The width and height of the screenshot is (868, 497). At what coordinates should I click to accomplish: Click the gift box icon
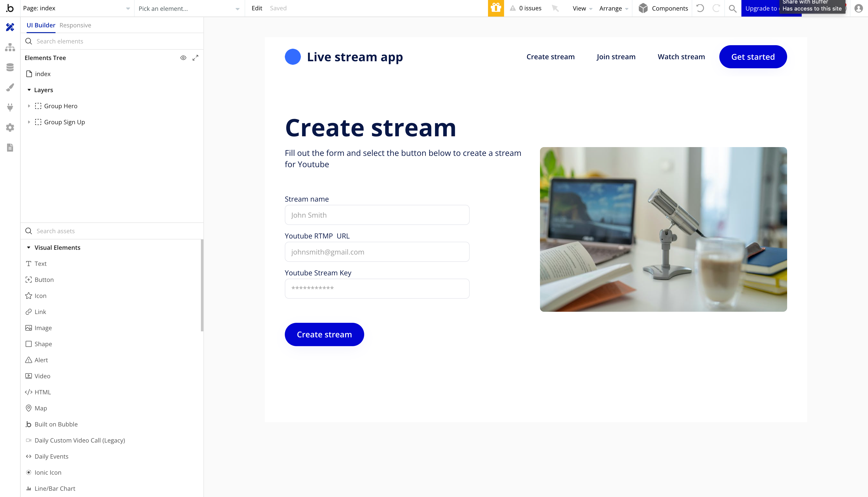[x=496, y=8]
